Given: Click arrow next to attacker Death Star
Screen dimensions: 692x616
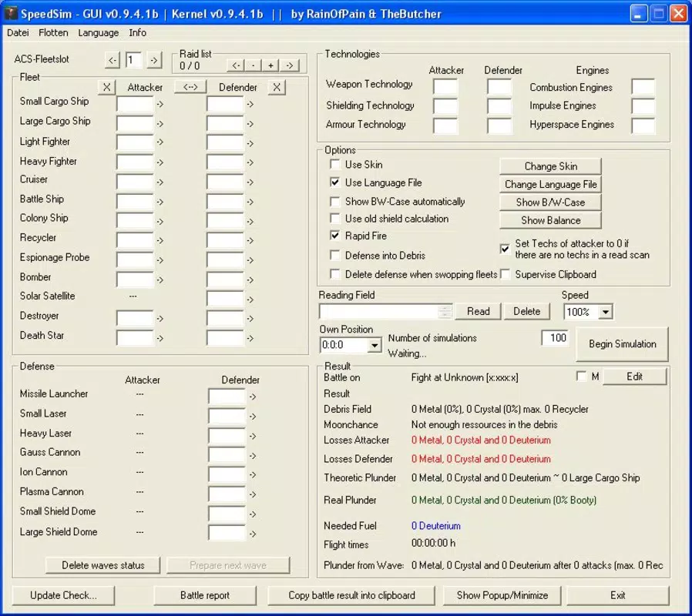Looking at the screenshot, I should tap(160, 338).
